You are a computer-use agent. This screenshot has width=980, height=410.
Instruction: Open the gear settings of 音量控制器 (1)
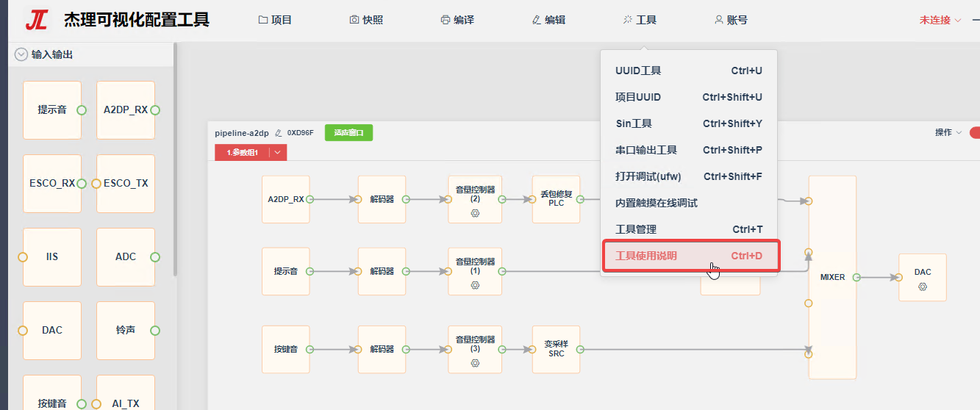[x=475, y=285]
